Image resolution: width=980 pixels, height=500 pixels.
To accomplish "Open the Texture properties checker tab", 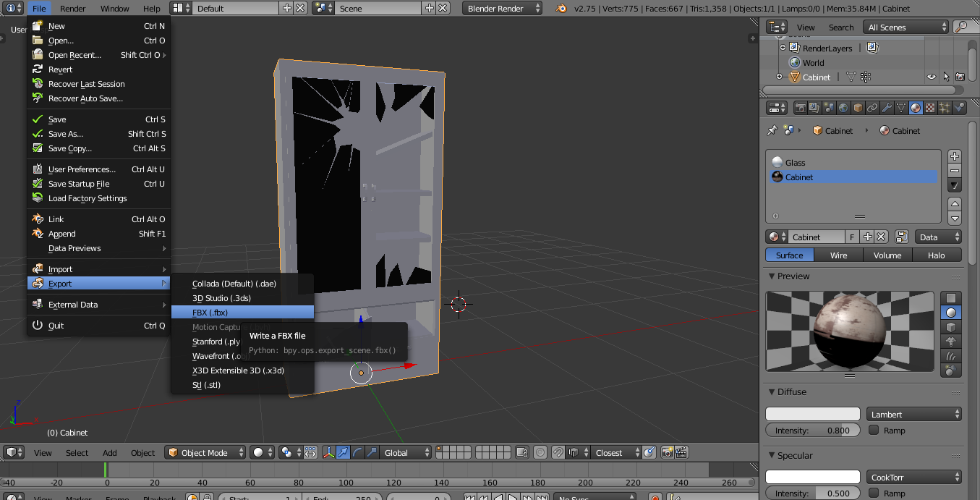I will pyautogui.click(x=930, y=108).
